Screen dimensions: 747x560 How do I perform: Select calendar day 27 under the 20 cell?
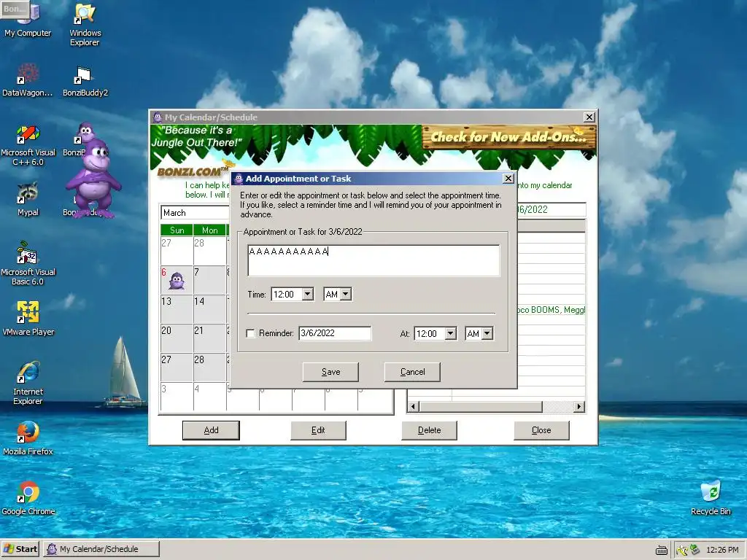177,367
